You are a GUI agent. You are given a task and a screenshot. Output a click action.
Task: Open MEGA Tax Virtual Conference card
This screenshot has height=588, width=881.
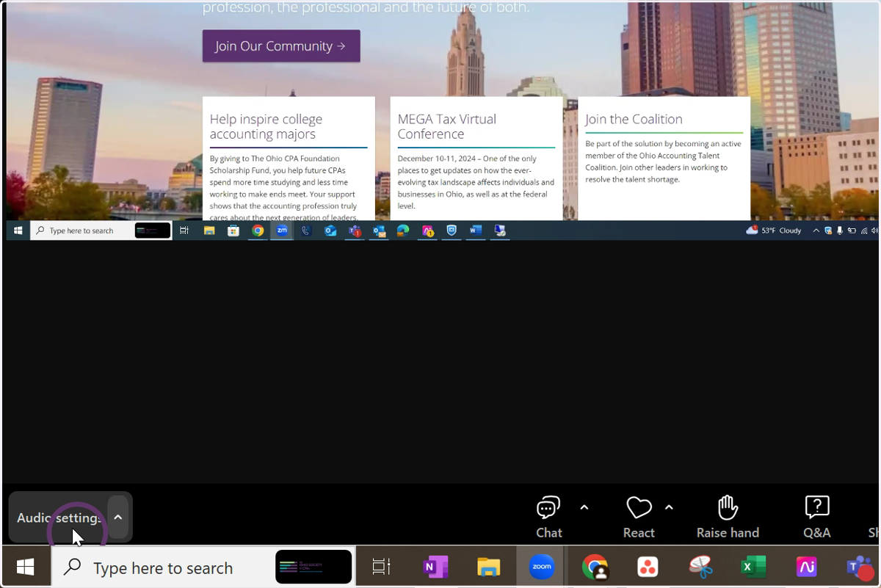click(476, 159)
